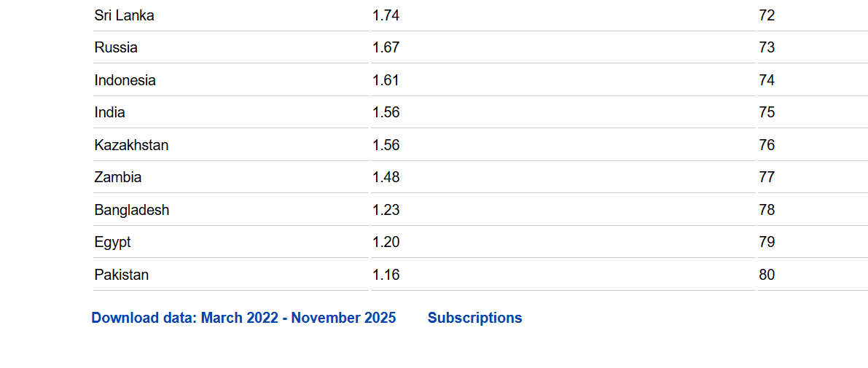Click rank number 80 for Pakistan
This screenshot has height=368, width=868.
[767, 275]
